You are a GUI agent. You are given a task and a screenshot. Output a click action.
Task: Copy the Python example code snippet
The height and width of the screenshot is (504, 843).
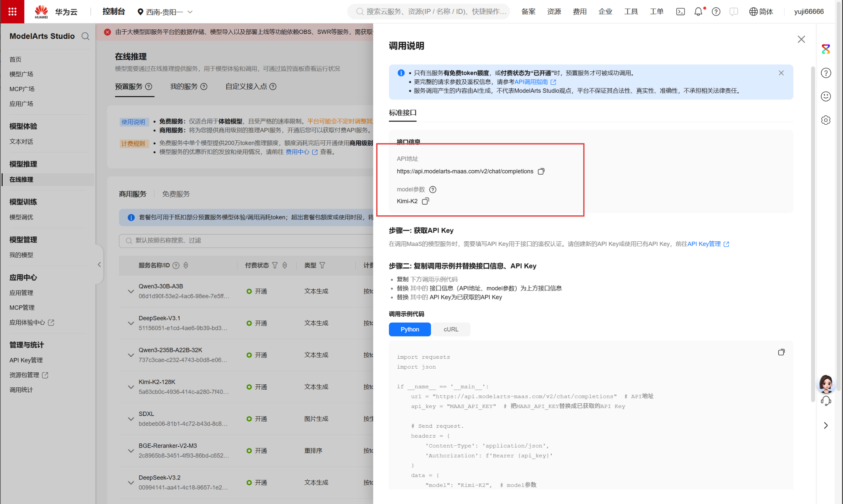click(x=781, y=352)
